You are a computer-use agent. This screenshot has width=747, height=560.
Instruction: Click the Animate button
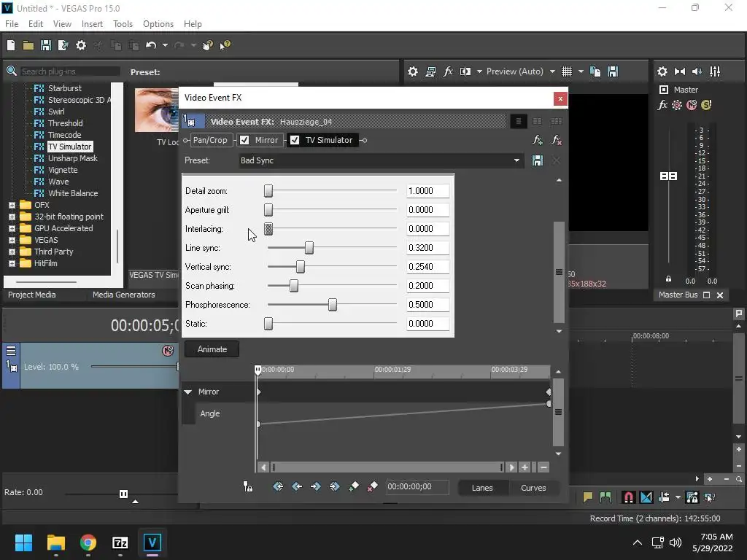[x=212, y=349]
